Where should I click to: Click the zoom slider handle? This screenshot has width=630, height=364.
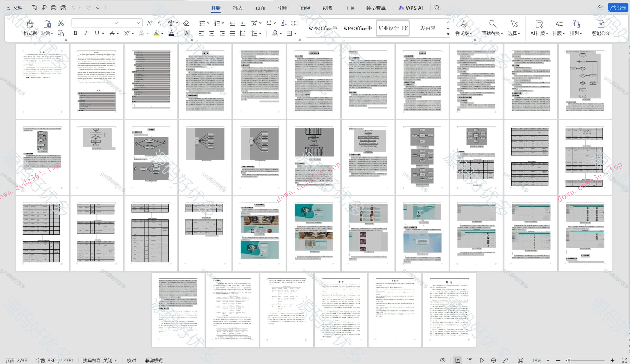tap(569, 360)
